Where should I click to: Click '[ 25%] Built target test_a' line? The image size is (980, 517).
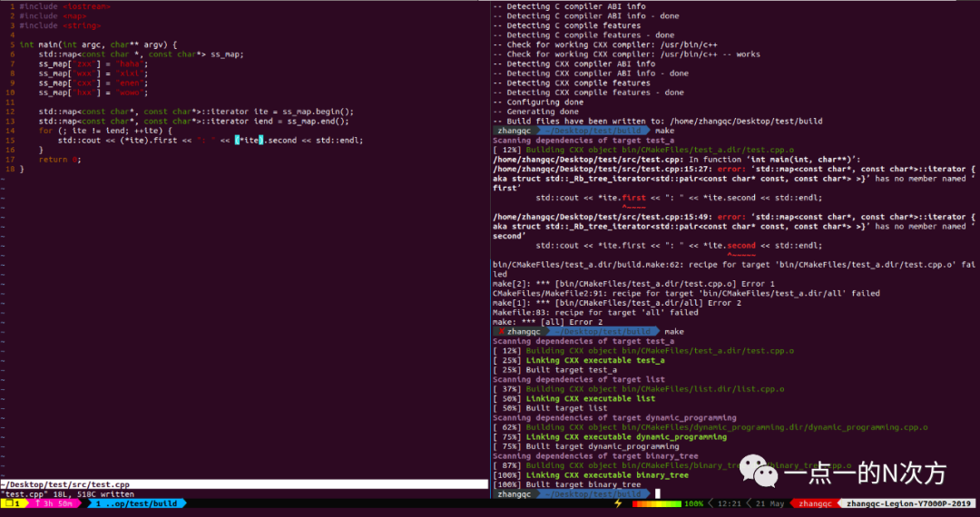pyautogui.click(x=555, y=370)
